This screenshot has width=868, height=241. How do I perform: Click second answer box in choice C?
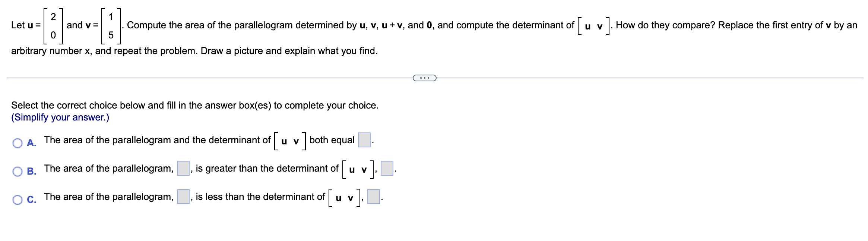374,197
